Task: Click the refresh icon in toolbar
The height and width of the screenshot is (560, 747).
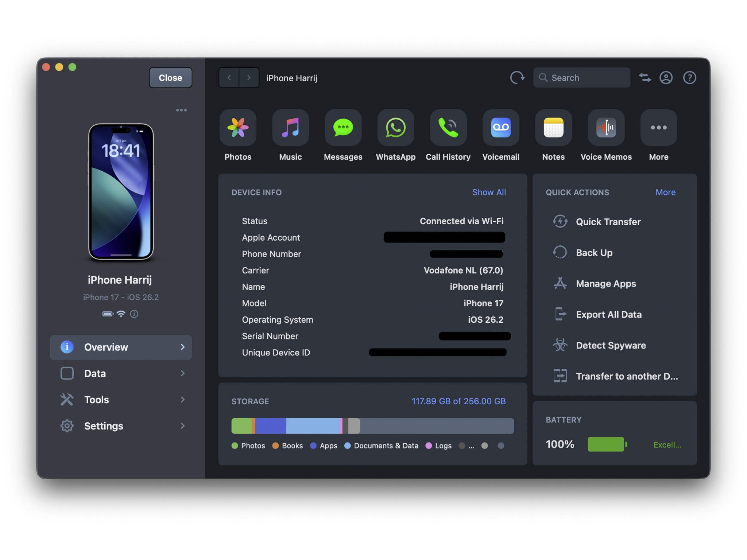Action: [517, 78]
